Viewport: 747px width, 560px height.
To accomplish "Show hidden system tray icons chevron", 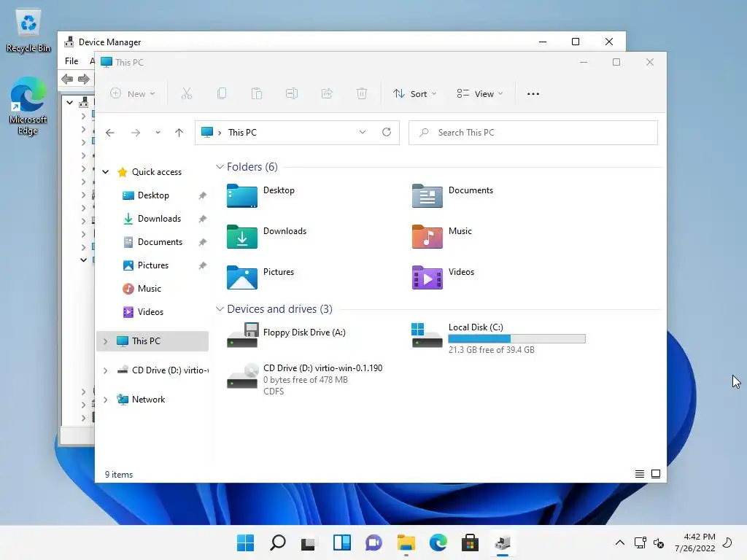I will pos(620,542).
